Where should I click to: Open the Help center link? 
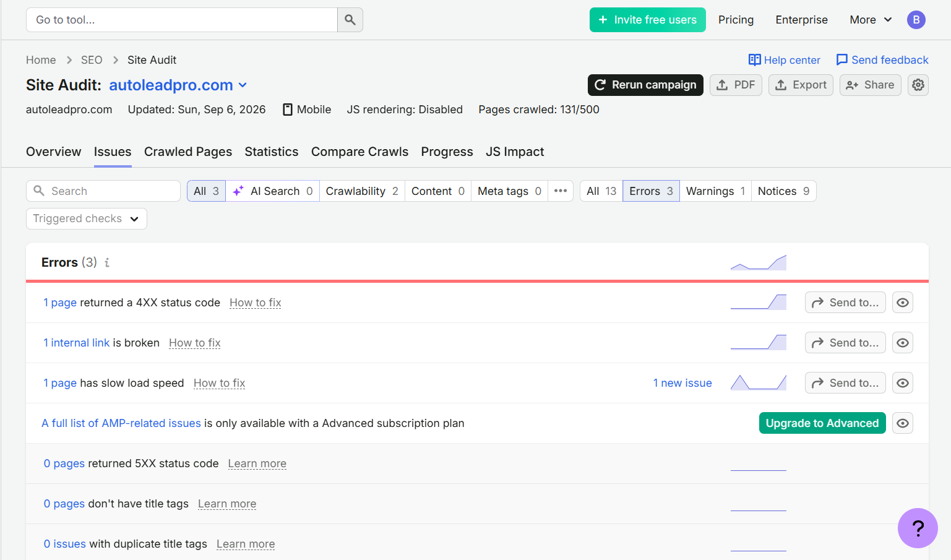coord(785,60)
